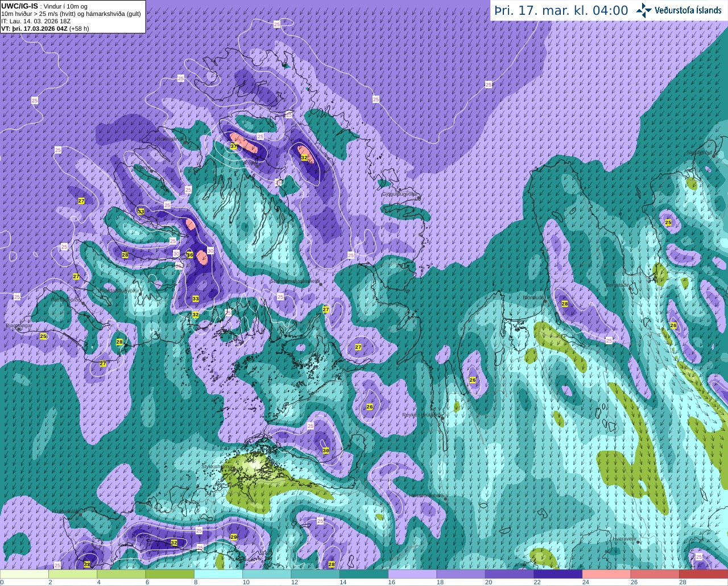The height and width of the screenshot is (586, 728).
Task: Click the scale label 24
Action: coord(585,582)
